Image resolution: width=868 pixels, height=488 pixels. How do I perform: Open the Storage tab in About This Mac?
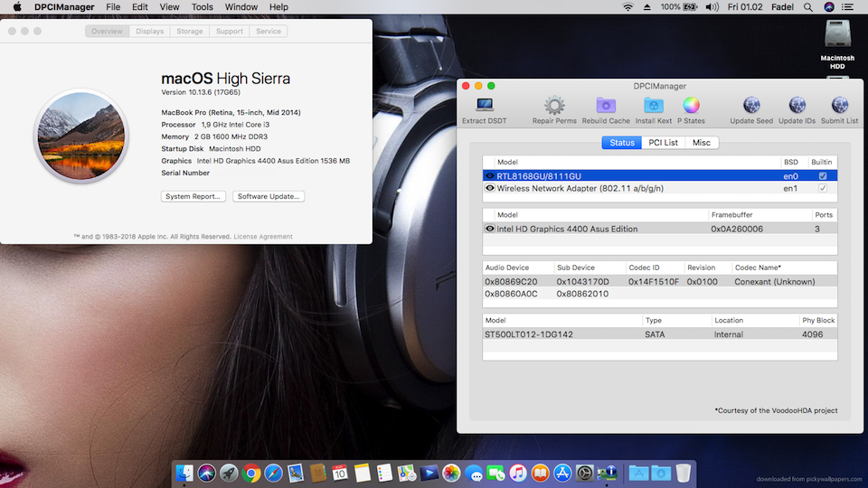click(189, 31)
